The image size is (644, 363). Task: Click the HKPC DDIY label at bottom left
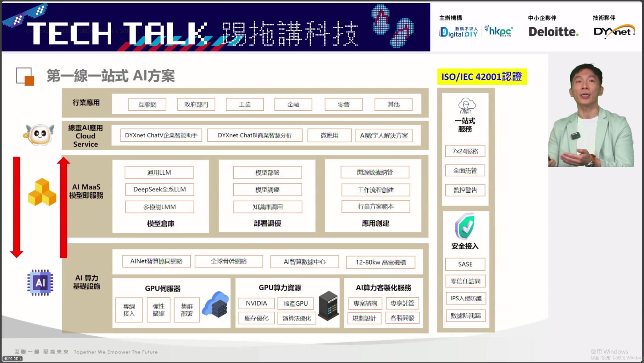coord(13,358)
